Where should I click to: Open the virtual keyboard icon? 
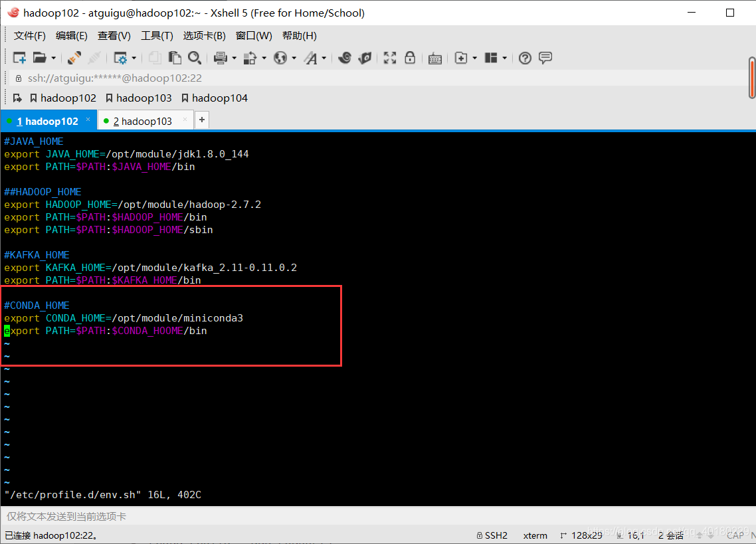point(435,58)
